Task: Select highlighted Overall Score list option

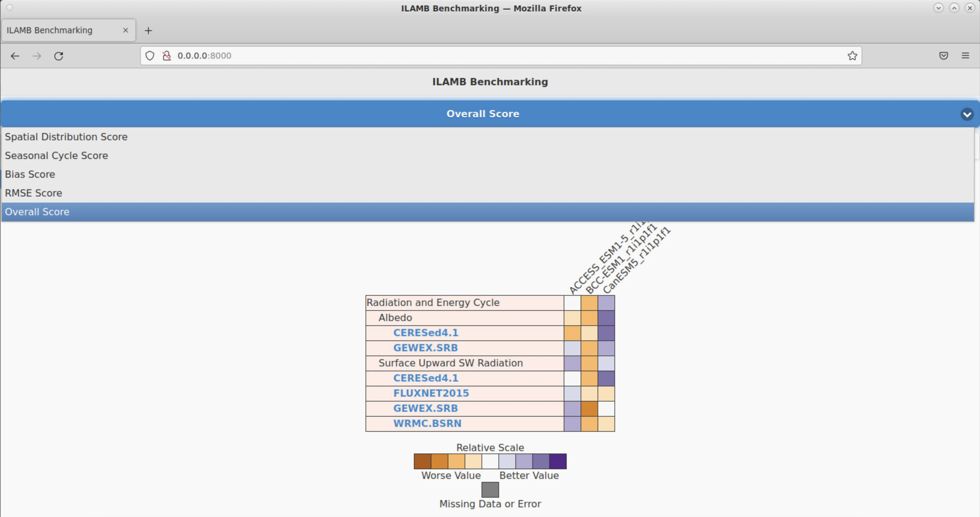Action: (488, 212)
